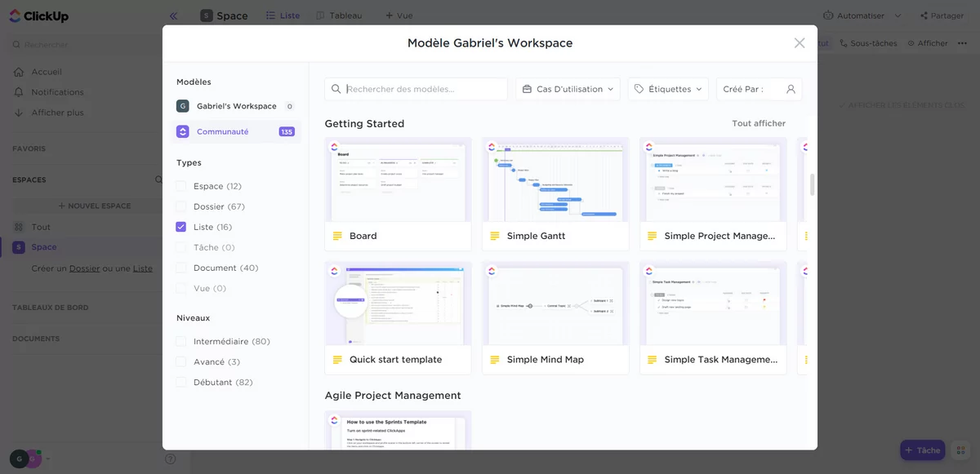Screen dimensions: 980x474
Task: Expand Automatiser dropdown chevron
Action: click(898, 16)
